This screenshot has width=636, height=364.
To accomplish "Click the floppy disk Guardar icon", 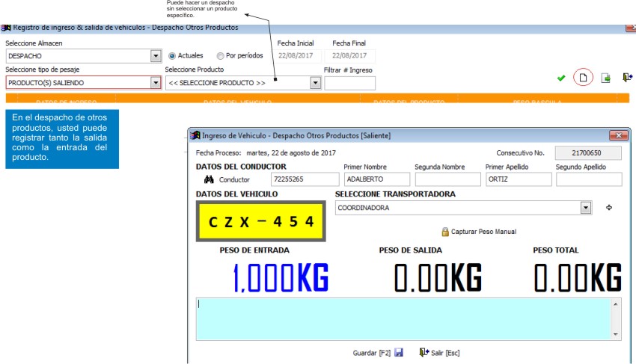I will 399,352.
